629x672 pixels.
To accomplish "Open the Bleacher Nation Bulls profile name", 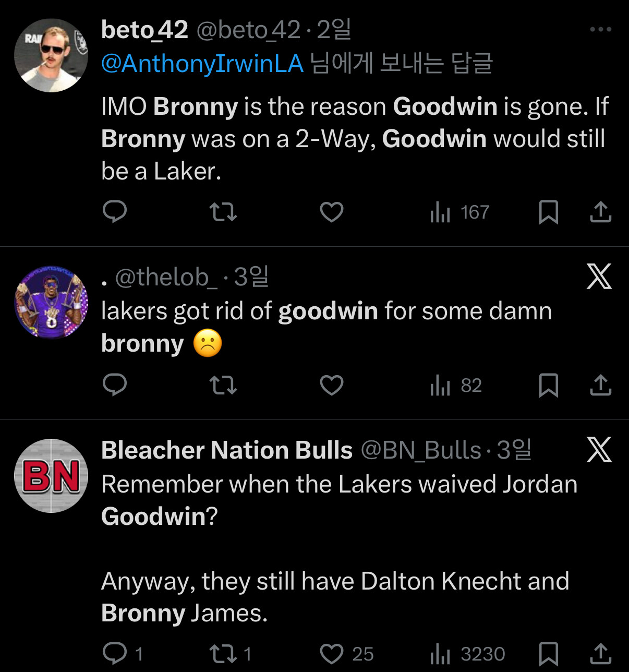I will pos(227,450).
